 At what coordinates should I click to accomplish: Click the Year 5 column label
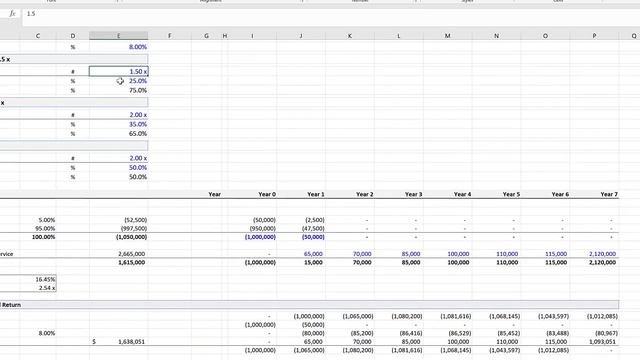click(x=511, y=194)
